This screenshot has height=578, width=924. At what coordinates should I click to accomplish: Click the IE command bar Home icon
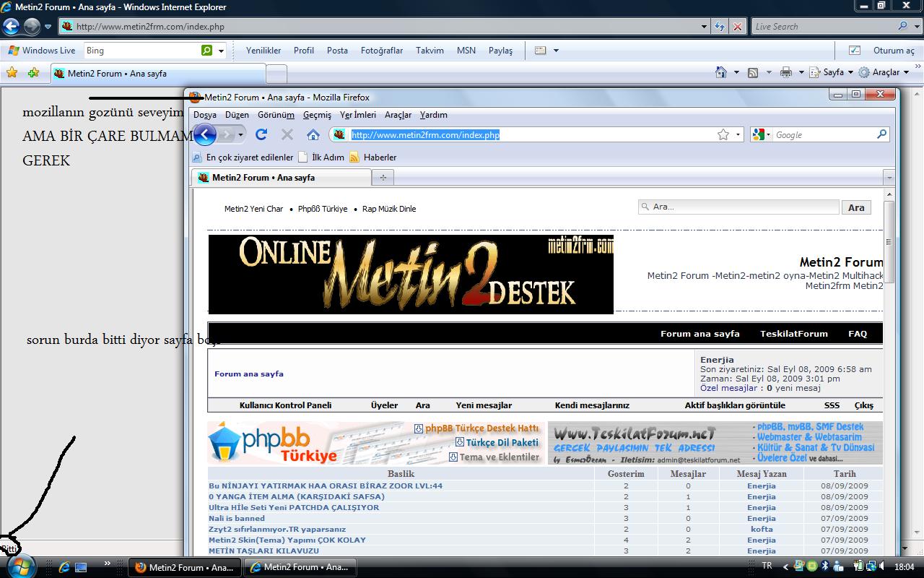[720, 72]
